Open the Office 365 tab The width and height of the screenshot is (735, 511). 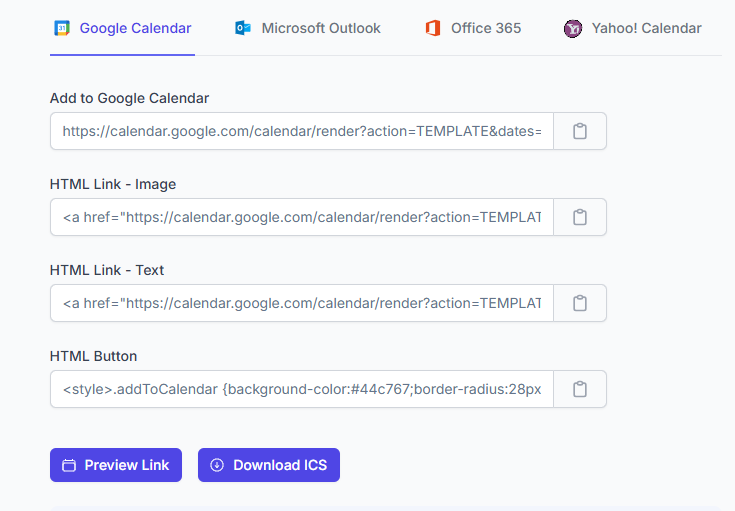point(485,28)
